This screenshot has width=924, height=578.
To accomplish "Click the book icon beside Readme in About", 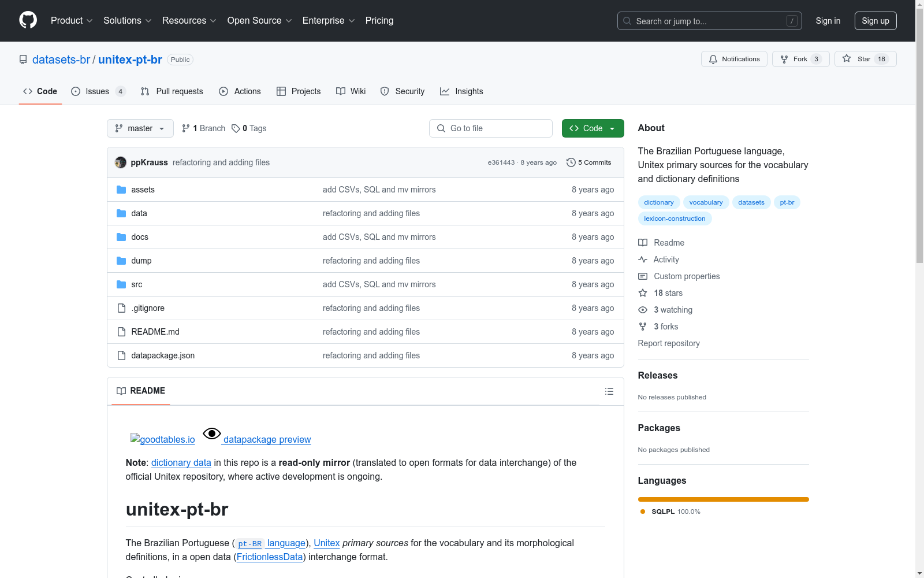I will [643, 243].
